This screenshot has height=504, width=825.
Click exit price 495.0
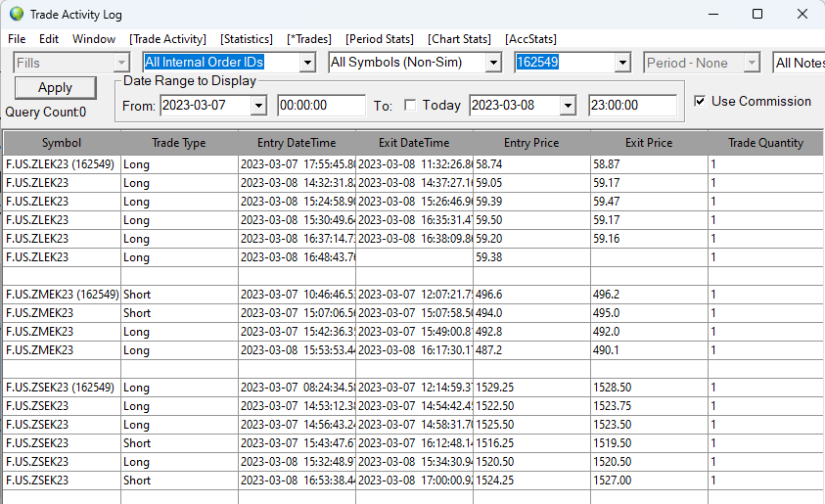606,312
